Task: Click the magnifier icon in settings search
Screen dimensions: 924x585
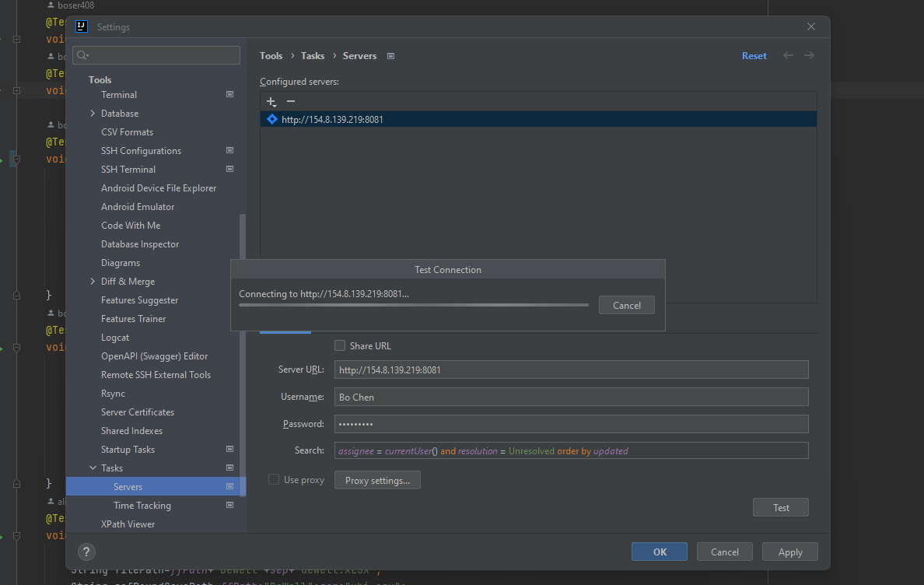Action: click(82, 55)
